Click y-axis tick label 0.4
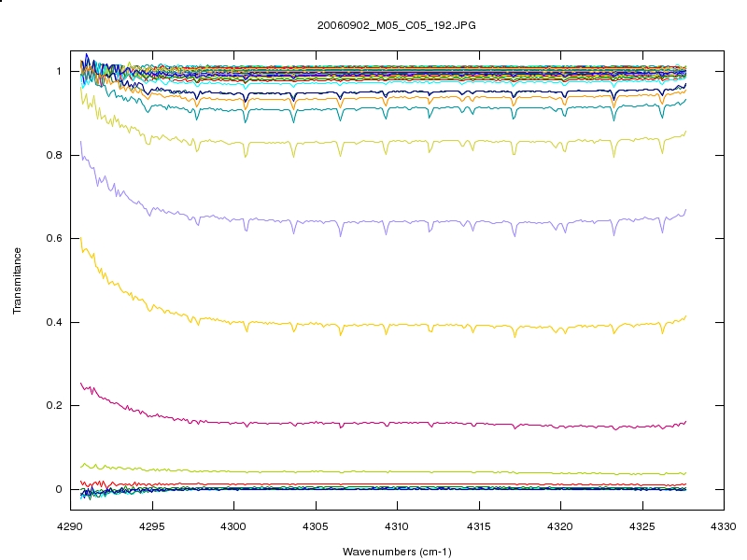 tap(54, 322)
